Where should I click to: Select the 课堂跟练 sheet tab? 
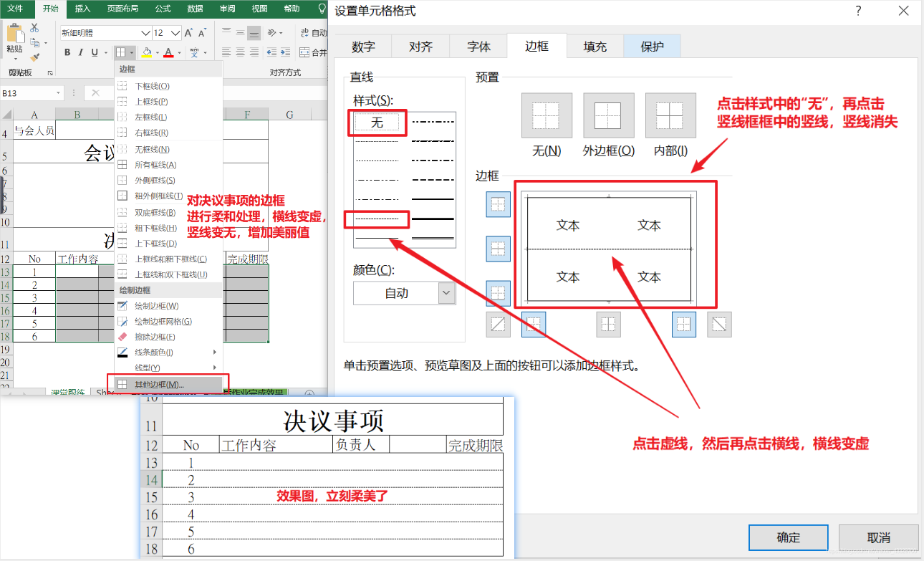[67, 393]
